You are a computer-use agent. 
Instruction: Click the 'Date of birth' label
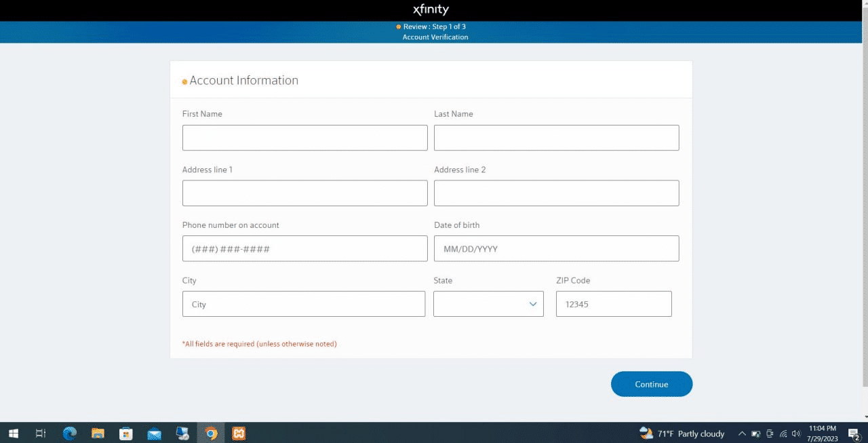pyautogui.click(x=457, y=225)
